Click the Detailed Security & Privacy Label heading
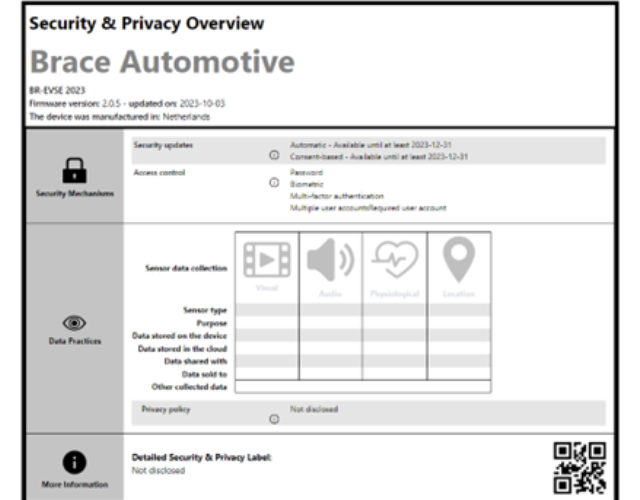The width and height of the screenshot is (640, 500). (202, 458)
